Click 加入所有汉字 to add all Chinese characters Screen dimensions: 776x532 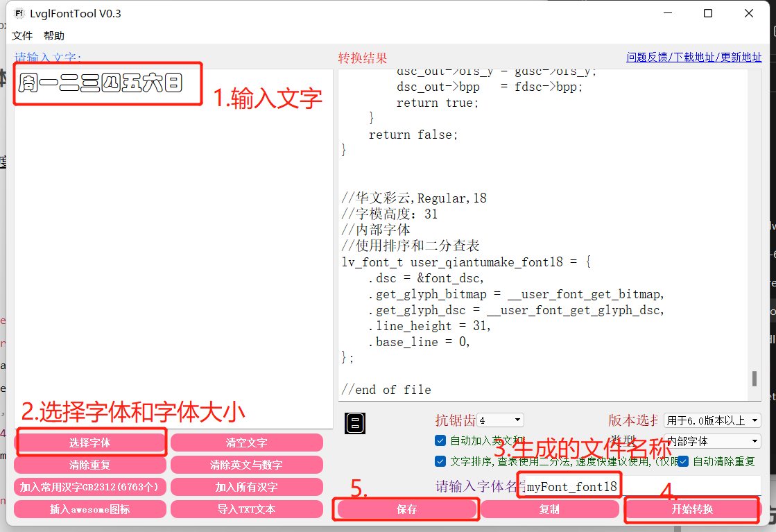246,486
